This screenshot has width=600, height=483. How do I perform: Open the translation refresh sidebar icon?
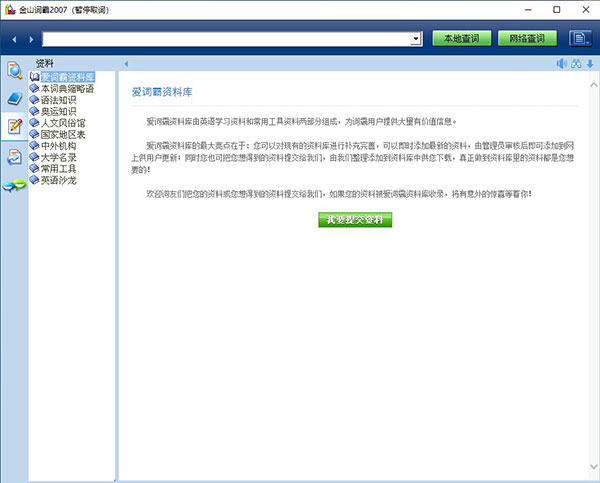(x=15, y=157)
